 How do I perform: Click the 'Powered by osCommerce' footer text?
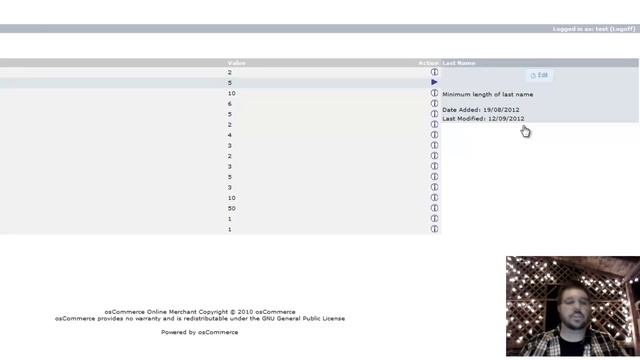click(200, 332)
